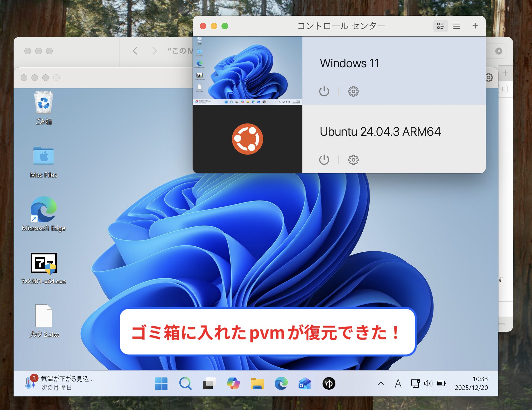Image resolution: width=532 pixels, height=410 pixels.
Task: Select the ブック 2.xlsx file
Action: 43,316
